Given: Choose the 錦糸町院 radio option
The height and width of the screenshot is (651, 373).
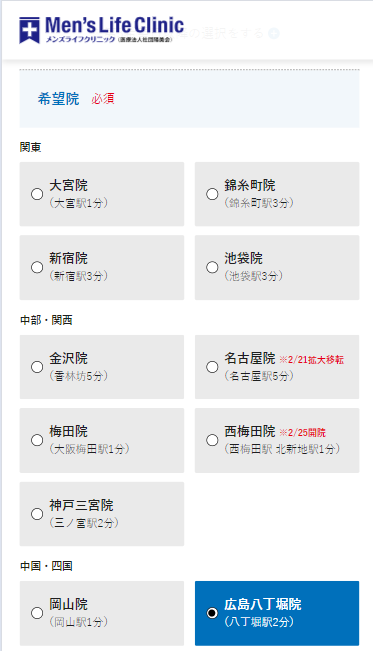Looking at the screenshot, I should pos(212,194).
